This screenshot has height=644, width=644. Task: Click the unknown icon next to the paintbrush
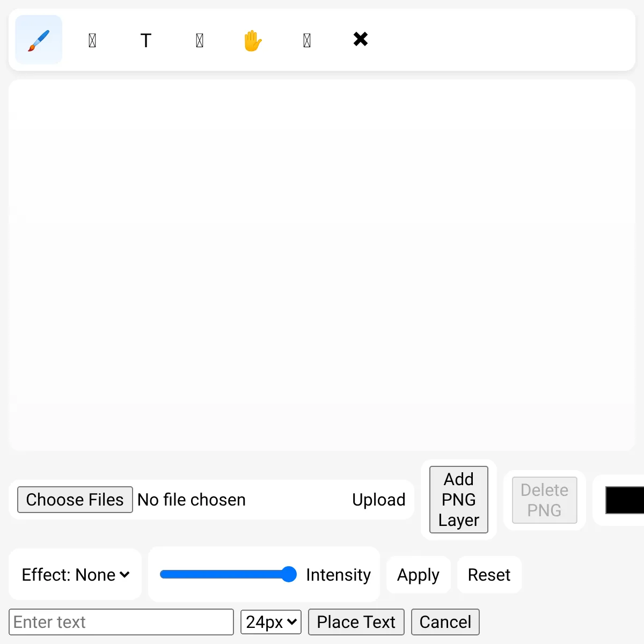pos(92,40)
